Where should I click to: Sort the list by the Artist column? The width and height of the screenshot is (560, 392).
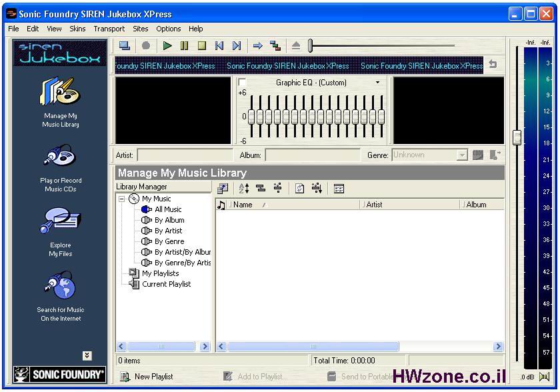point(411,205)
